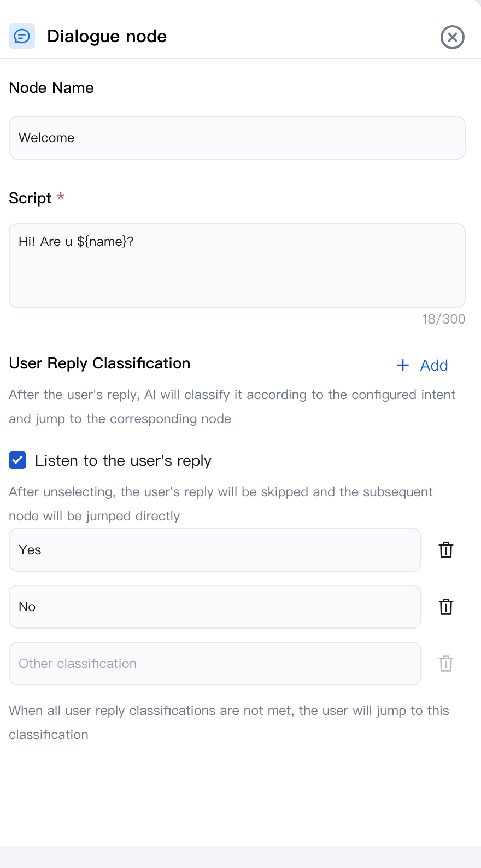
Task: Click the 18/300 character counter
Action: (443, 319)
